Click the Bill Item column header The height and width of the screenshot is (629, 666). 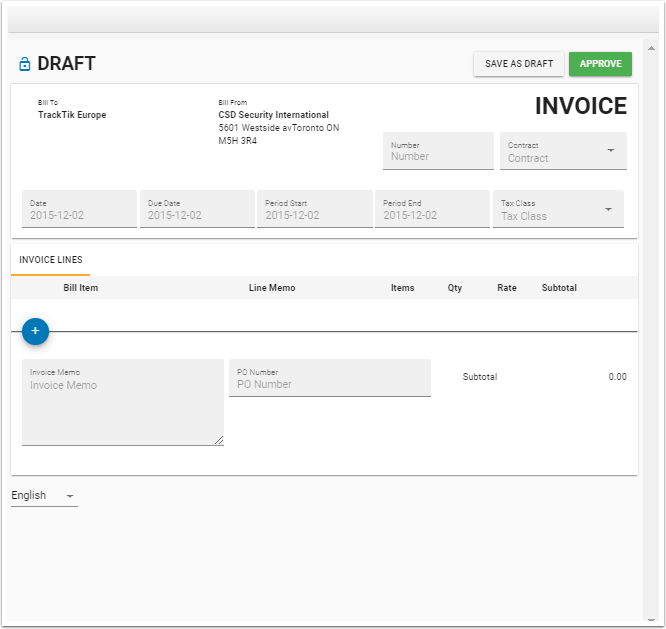coord(81,288)
